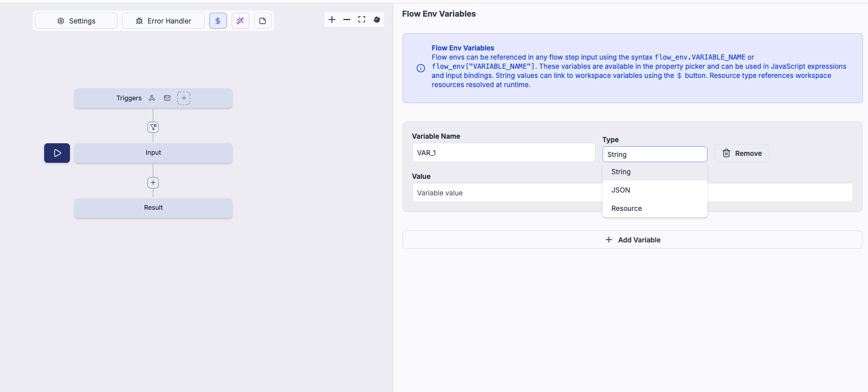Select Resource from the Type dropdown
Image resolution: width=868 pixels, height=392 pixels.
tap(626, 208)
